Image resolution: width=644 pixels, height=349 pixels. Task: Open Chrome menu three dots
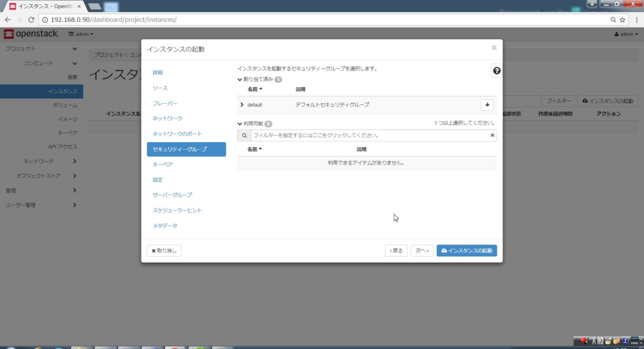click(637, 19)
